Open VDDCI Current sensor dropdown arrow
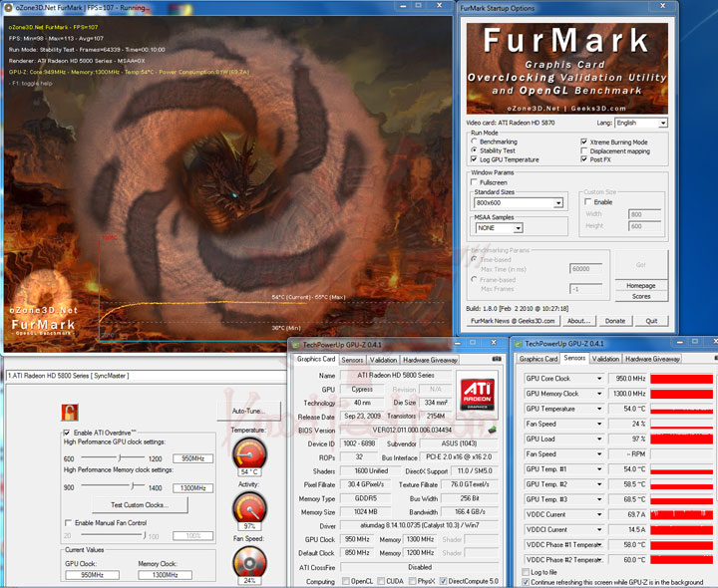Screen dimensions: 718x588 coord(599,529)
